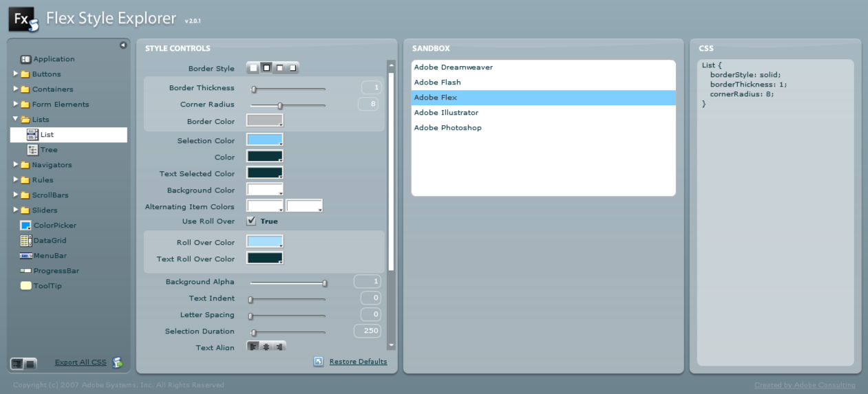Click the Letter Spacing slider track

(288, 316)
